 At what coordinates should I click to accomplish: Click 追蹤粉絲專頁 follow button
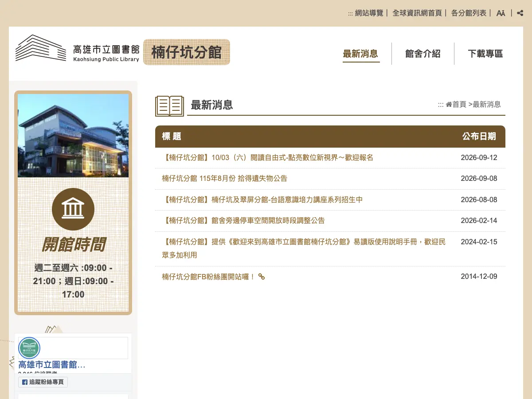(x=43, y=382)
